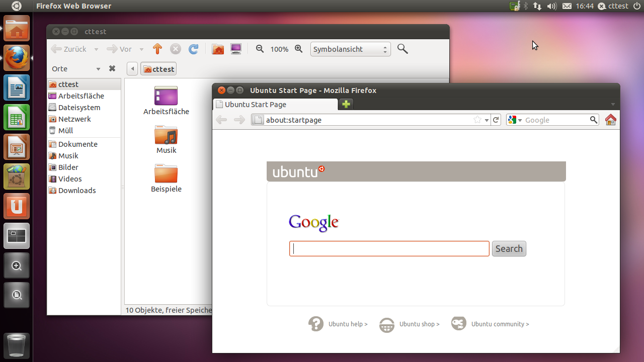This screenshot has height=362, width=644.
Task: Reload the page in Firefox
Action: 496,120
